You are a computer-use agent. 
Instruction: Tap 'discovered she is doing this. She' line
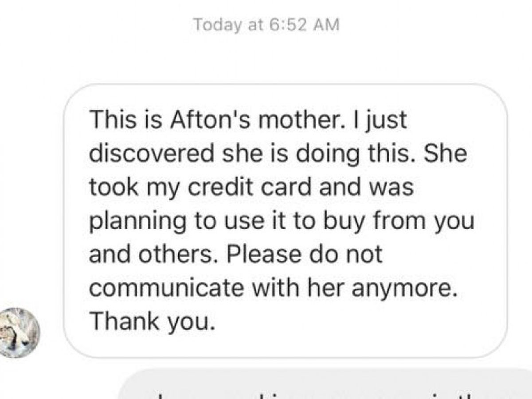pyautogui.click(x=278, y=153)
